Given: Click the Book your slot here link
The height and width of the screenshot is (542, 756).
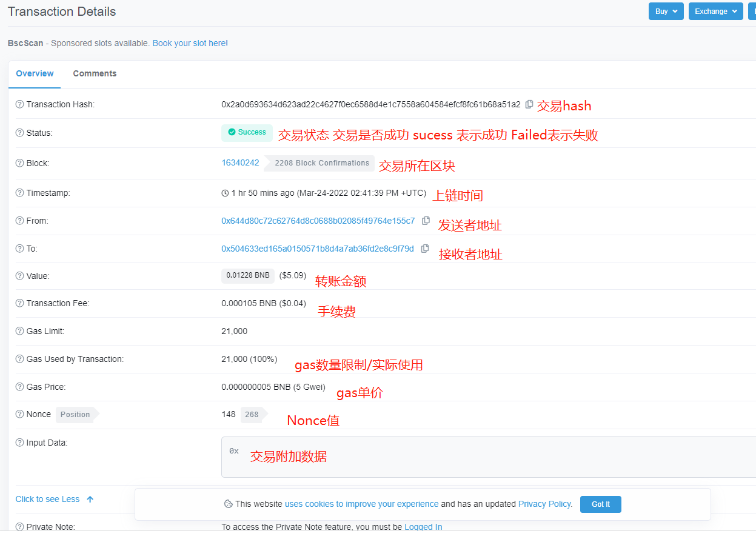Looking at the screenshot, I should [190, 43].
